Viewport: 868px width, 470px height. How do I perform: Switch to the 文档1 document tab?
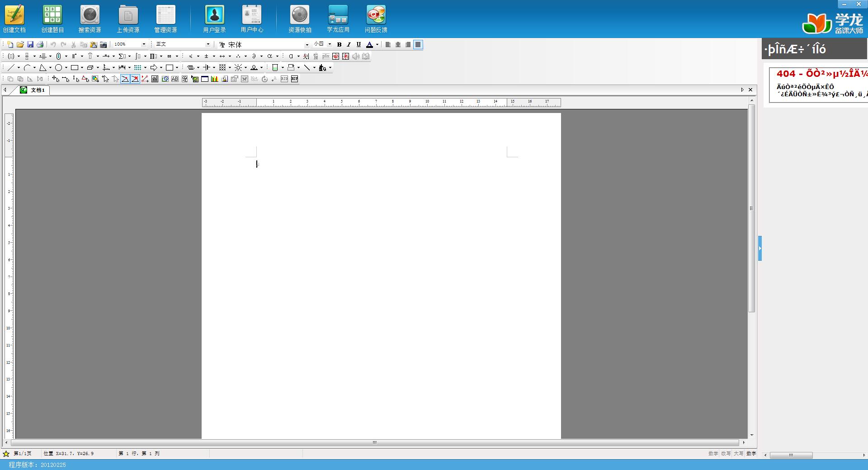[33, 90]
